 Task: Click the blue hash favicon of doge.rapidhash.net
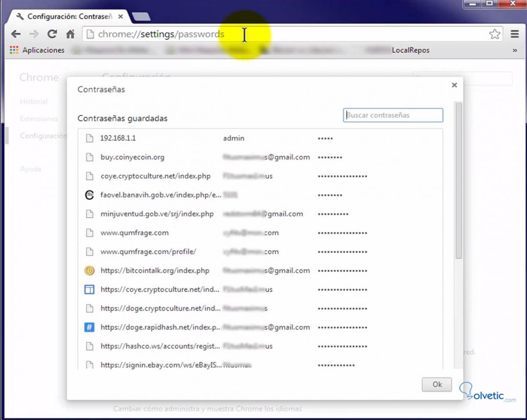(x=90, y=327)
